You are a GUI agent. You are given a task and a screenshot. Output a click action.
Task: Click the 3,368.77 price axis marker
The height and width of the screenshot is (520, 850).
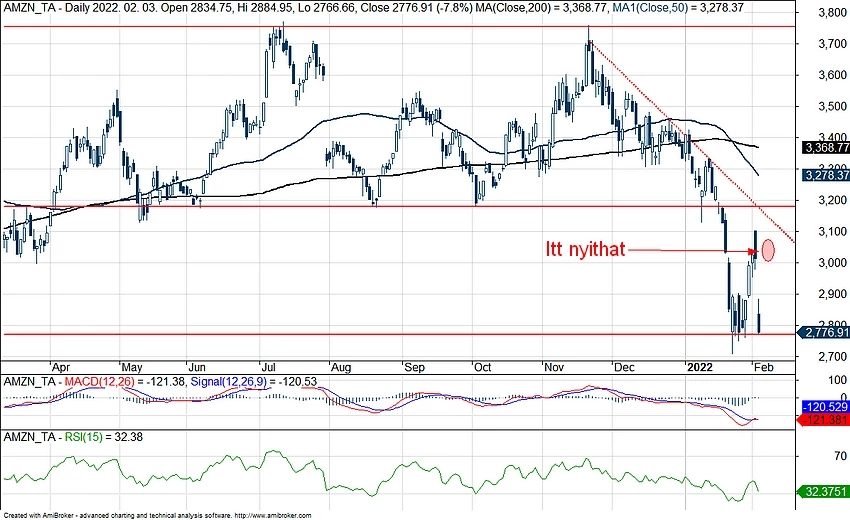(826, 147)
